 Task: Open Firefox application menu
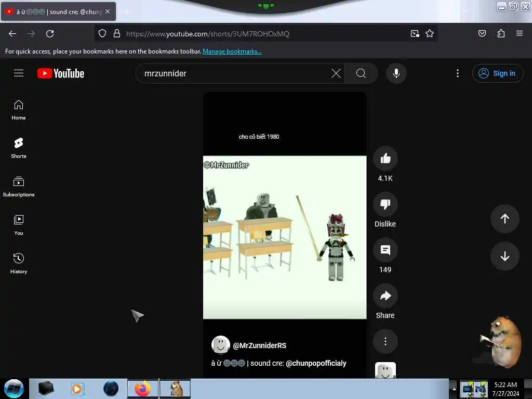[x=520, y=33]
